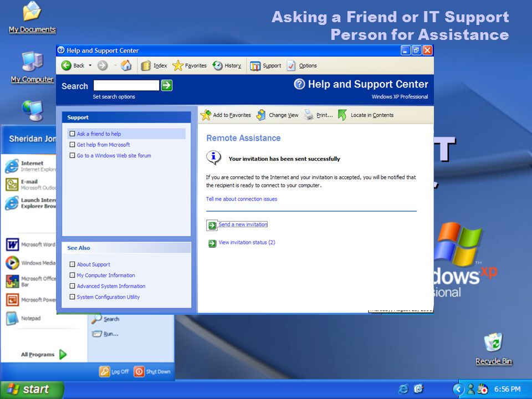
Task: Click the information bubble icon
Action: pyautogui.click(x=213, y=157)
